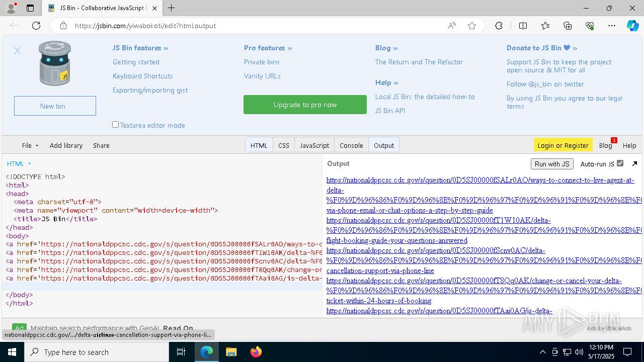Open Exporting/importing gist link

tap(150, 90)
